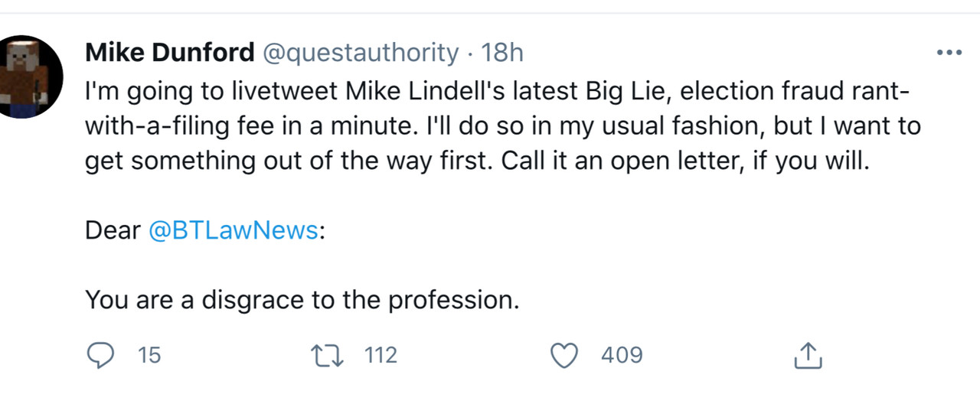Click the tweet's first line mentioning Mike Lindell
This screenshot has height=417, width=980.
pos(383,90)
